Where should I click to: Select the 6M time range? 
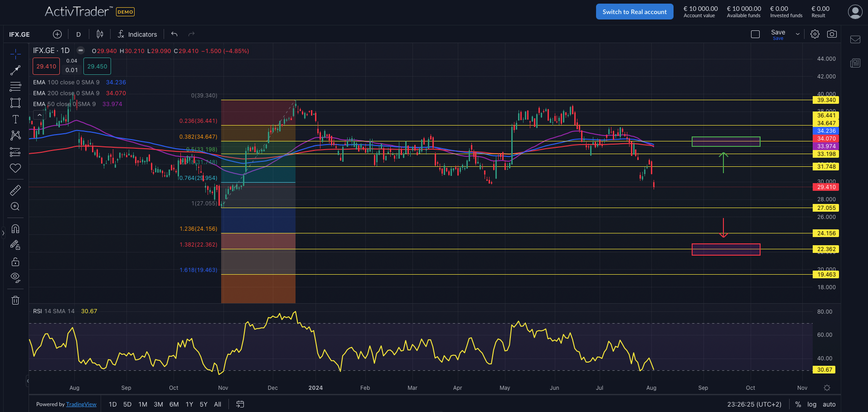[x=174, y=404]
